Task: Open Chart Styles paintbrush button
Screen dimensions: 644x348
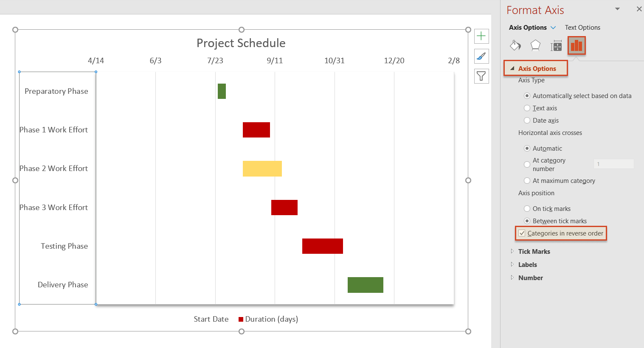Action: click(x=481, y=56)
